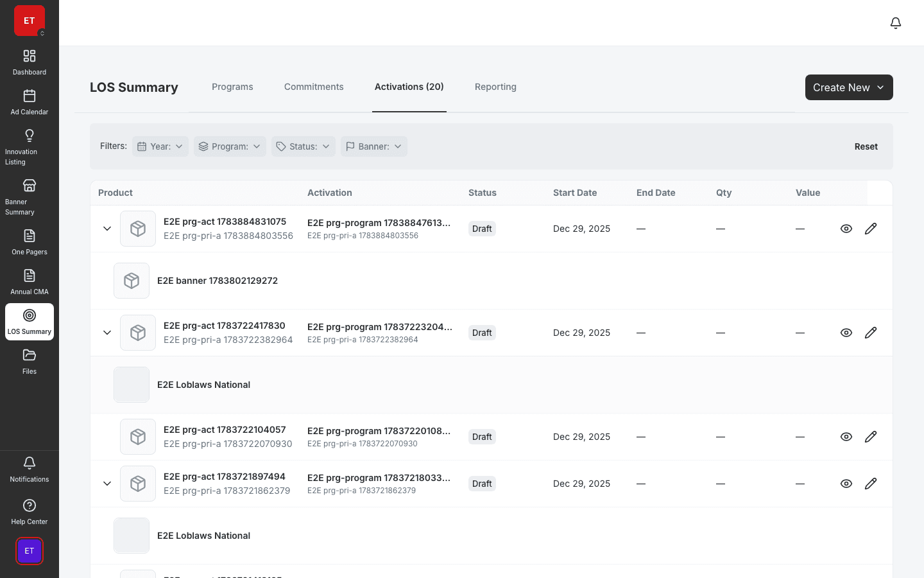Click Draft badge in 1783722104057 row

pos(482,437)
